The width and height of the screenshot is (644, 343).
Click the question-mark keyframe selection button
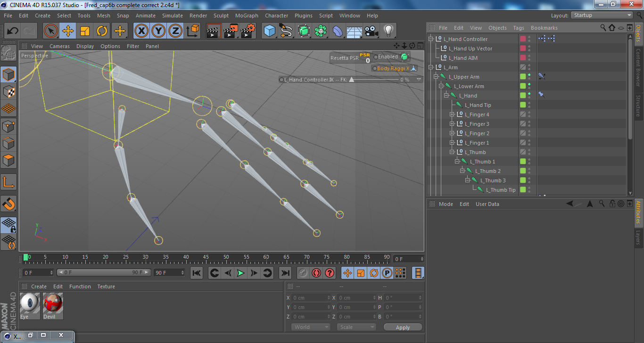point(330,272)
